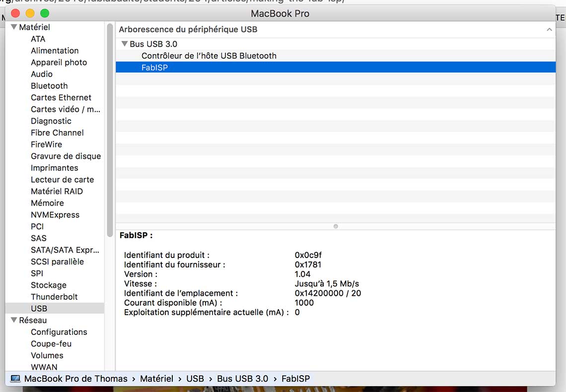The image size is (566, 392).
Task: Collapse the Matériel section triangle
Action: click(x=14, y=27)
